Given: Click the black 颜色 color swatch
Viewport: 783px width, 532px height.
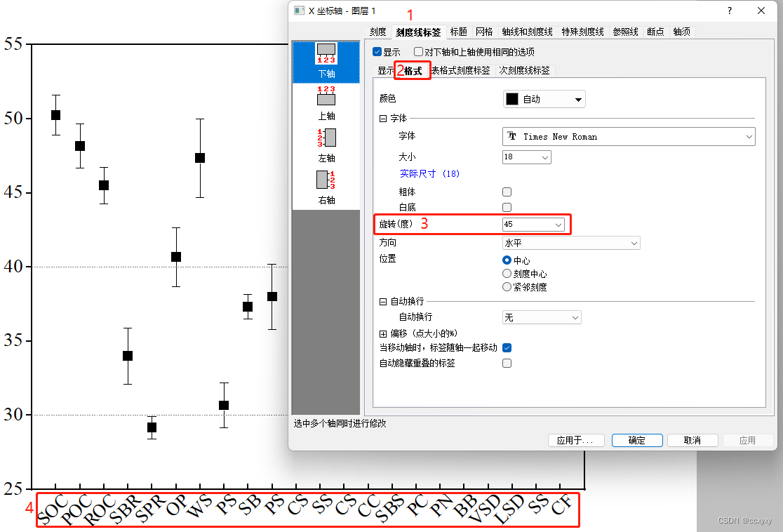Looking at the screenshot, I should 512,98.
